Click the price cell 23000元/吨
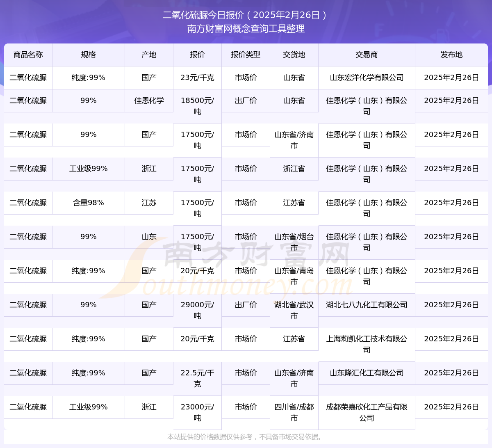Screen dimensions: 492x448 coord(197,412)
